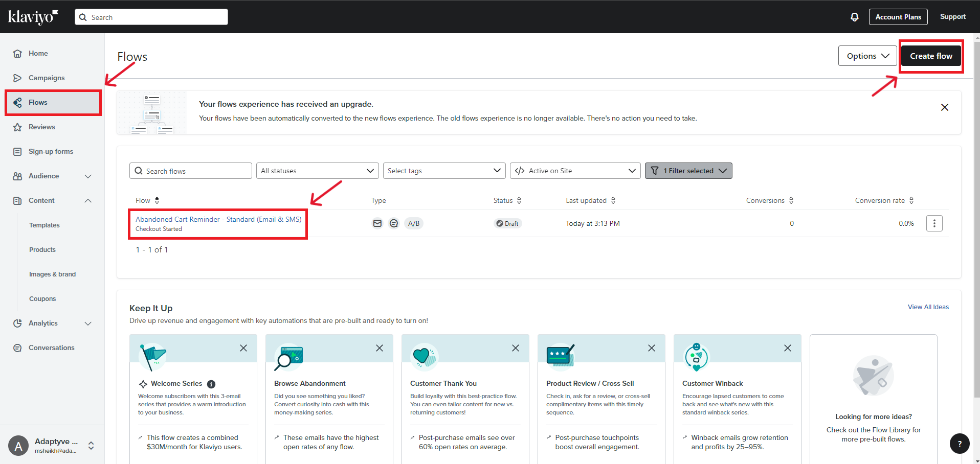Click the notification bell icon

tap(854, 17)
